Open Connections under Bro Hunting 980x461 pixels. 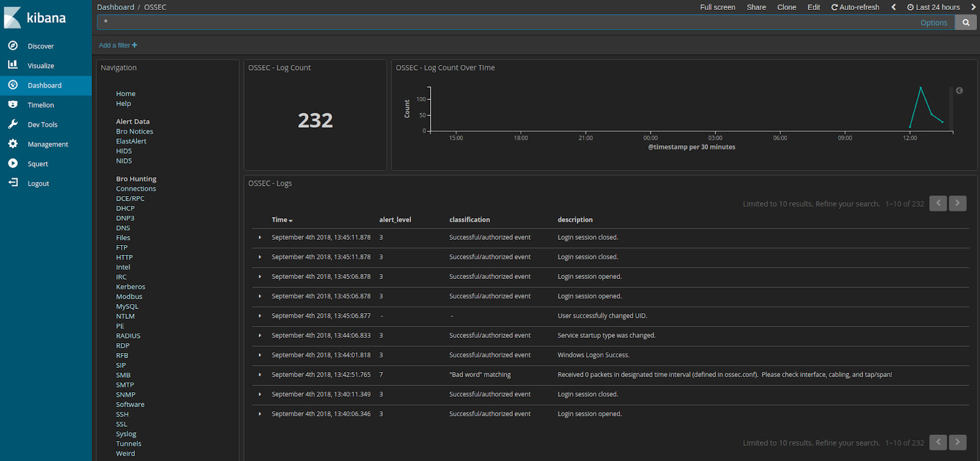click(136, 189)
